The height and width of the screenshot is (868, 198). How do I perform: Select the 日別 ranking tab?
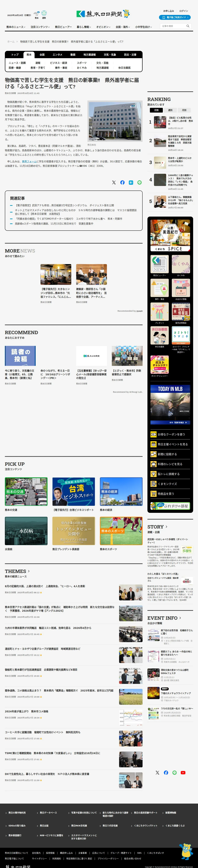click(x=157, y=110)
